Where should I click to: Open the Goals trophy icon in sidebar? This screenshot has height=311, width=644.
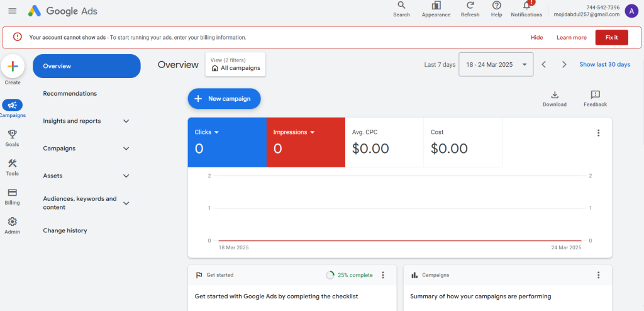[x=12, y=134]
